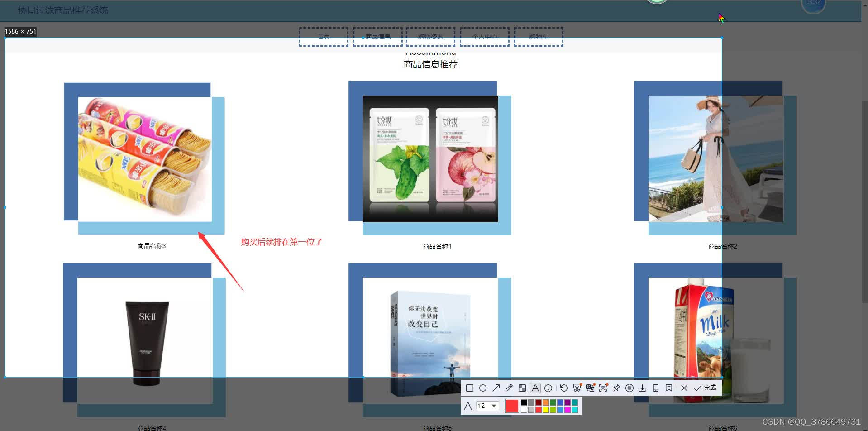Open the 商品信息 nav tab
Screen dimensions: 868x431
(377, 37)
